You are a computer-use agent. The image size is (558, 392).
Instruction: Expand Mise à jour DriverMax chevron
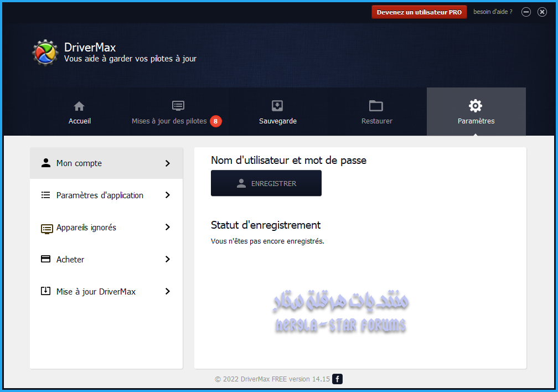[x=168, y=291]
